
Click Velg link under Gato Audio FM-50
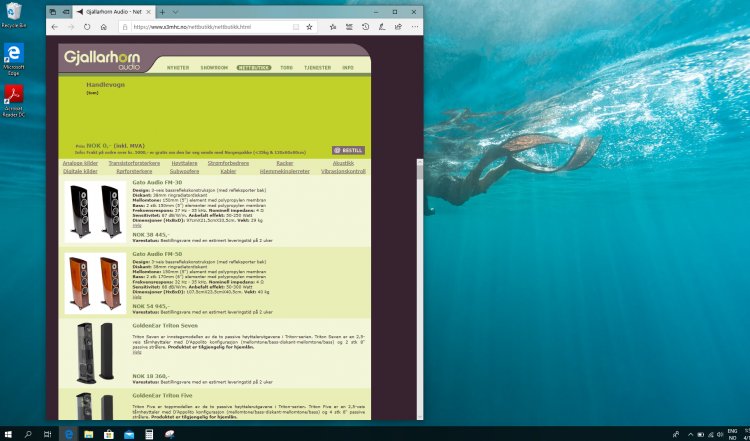tap(137, 297)
